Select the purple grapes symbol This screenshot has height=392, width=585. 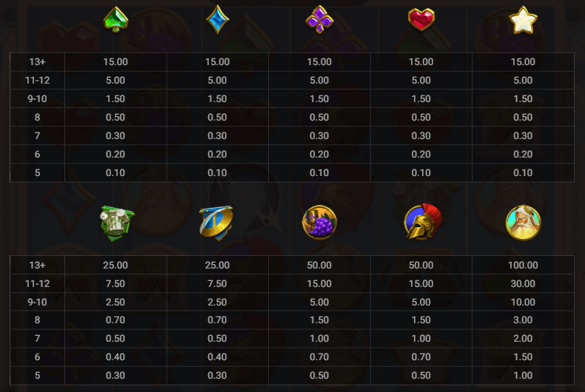320,222
